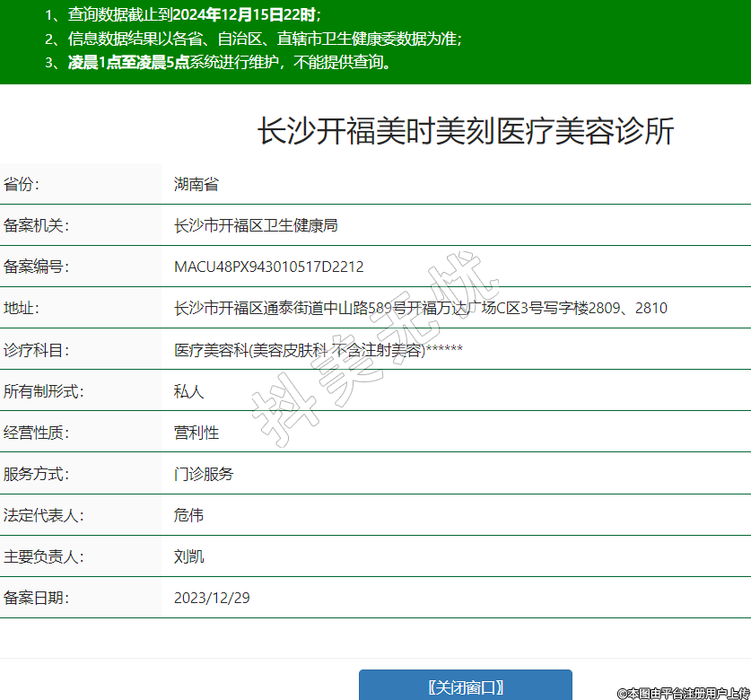Click the 凌晨1点至凌晨5点 maintenance notice line

tap(219, 63)
